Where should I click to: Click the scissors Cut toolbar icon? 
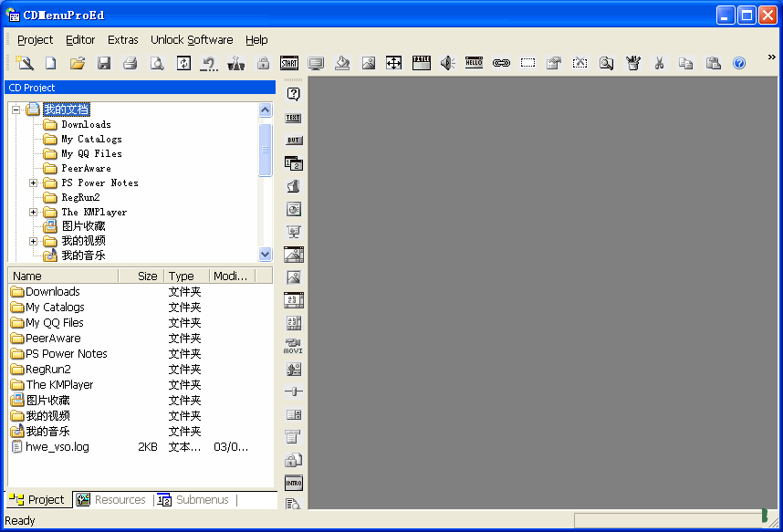click(x=658, y=63)
